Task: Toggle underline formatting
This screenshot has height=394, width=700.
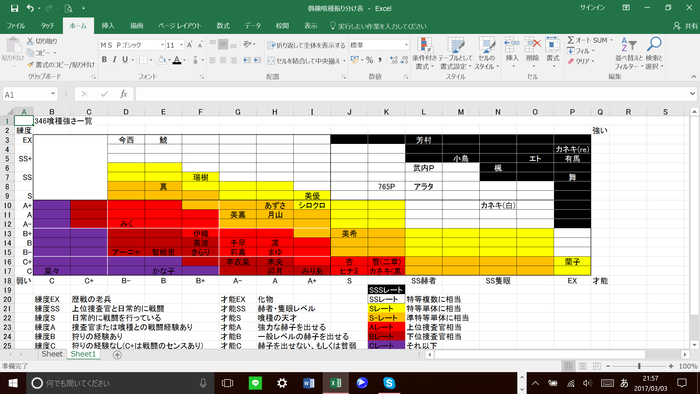Action: click(x=125, y=60)
